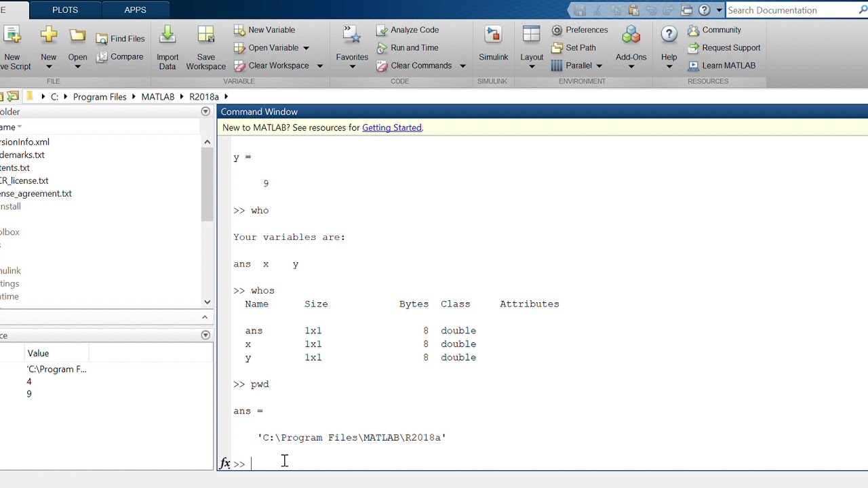868x488 pixels.
Task: Click Compare files
Action: tap(120, 57)
